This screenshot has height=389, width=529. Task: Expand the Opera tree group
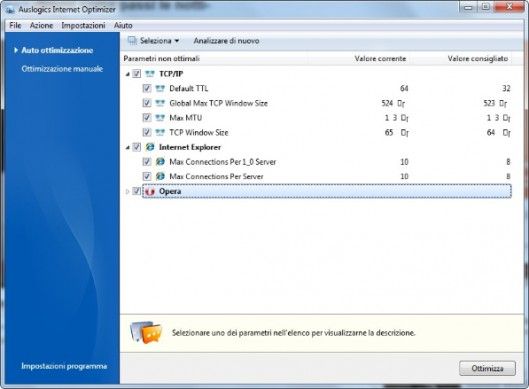[128, 192]
